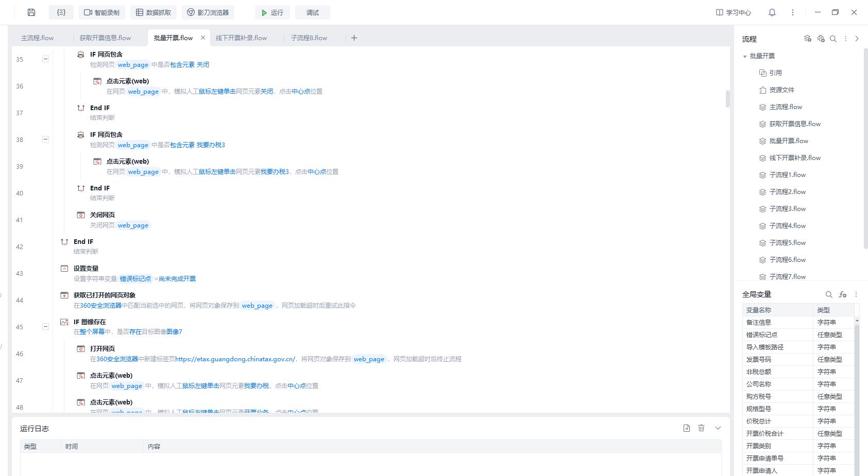
Task: Collapse the IF block at line 35
Action: 45,59
